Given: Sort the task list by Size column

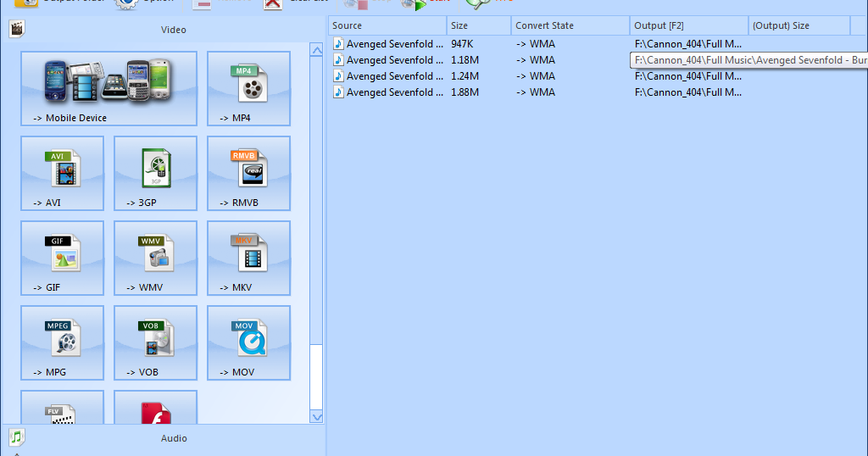Looking at the screenshot, I should coord(479,25).
